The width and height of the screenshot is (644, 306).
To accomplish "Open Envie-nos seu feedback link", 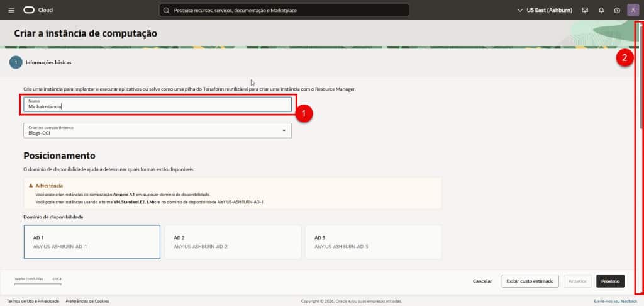I will pos(616,302).
